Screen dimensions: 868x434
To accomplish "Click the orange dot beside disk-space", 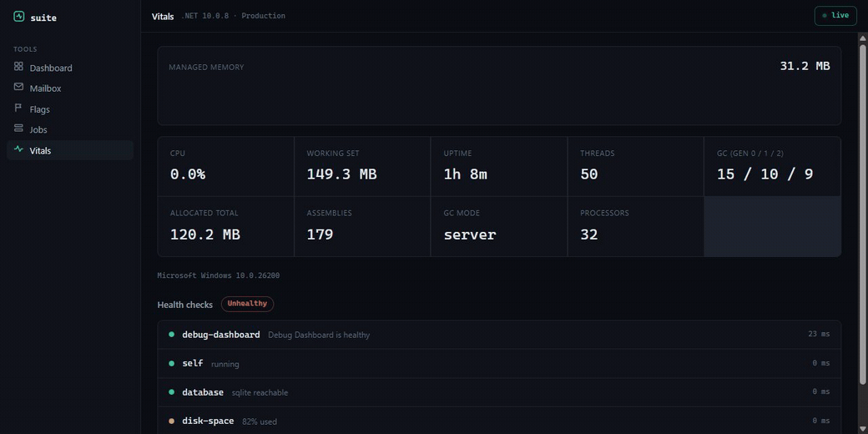I will pos(172,421).
